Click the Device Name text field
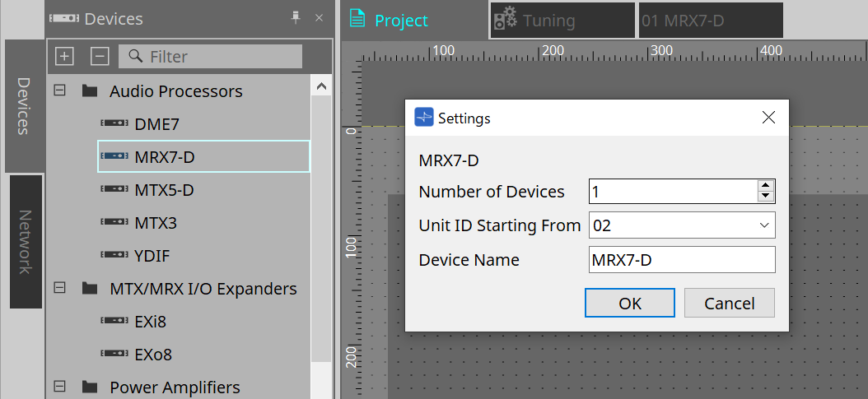Viewport: 868px width, 399px height. 682,260
